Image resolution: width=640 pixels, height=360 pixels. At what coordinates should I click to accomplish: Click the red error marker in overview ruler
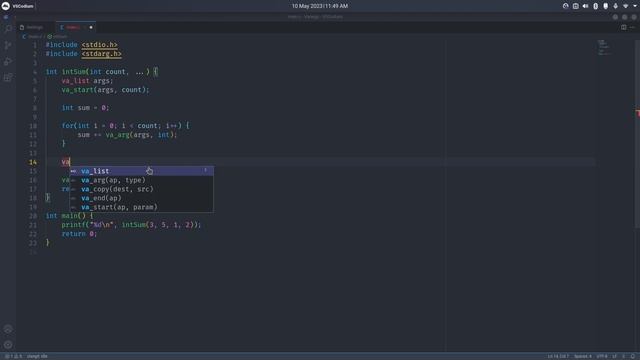(x=638, y=113)
